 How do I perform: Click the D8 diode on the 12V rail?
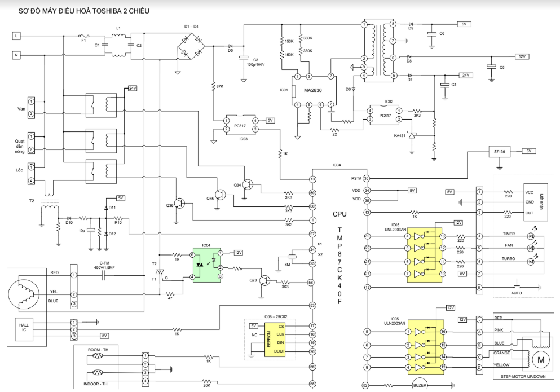pos(409,57)
